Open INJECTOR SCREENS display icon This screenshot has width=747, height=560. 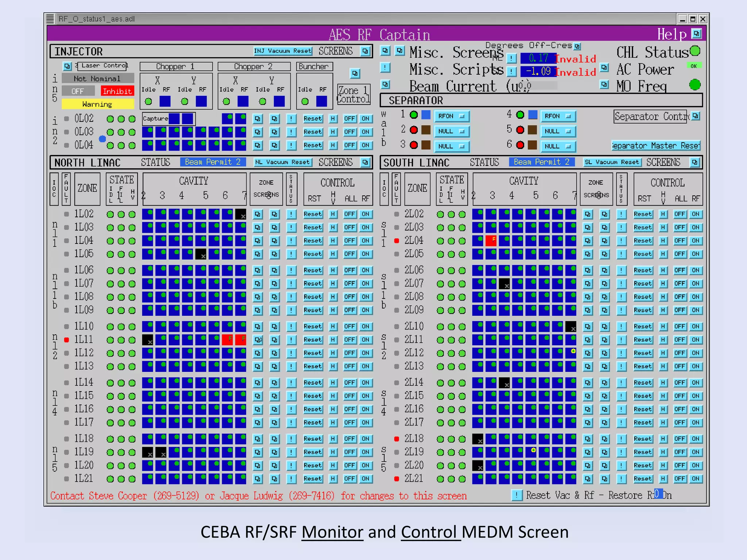[x=365, y=51]
